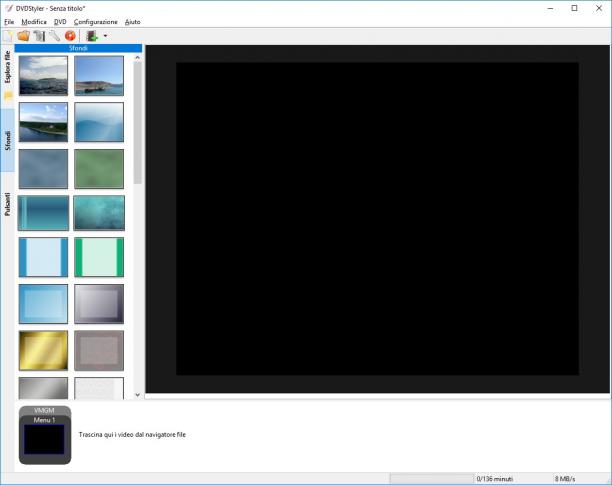Viewport: 612px width, 485px height.
Task: Click the yellow folder icon in the sidebar
Action: tap(8, 96)
